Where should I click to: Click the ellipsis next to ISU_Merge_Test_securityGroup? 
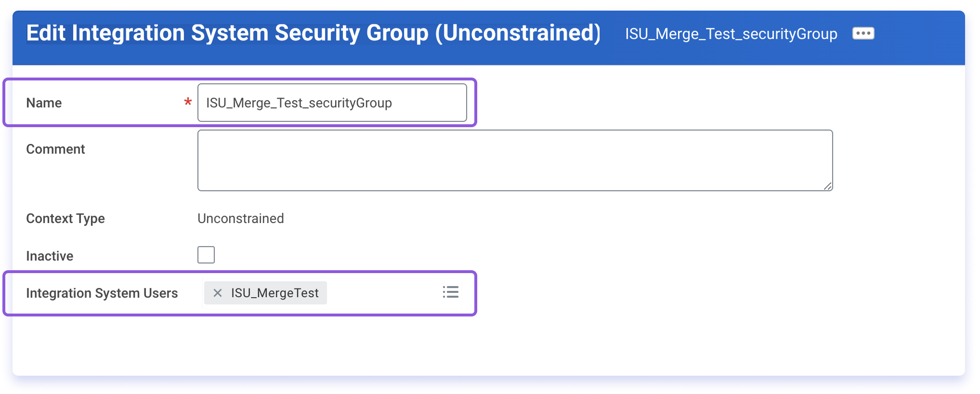(863, 33)
